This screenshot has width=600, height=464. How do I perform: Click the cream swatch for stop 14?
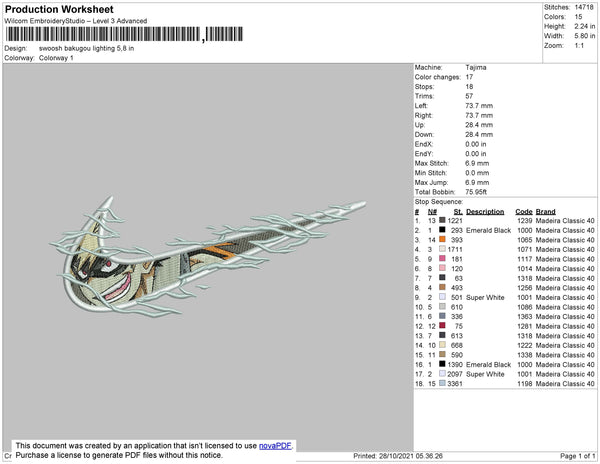point(442,345)
